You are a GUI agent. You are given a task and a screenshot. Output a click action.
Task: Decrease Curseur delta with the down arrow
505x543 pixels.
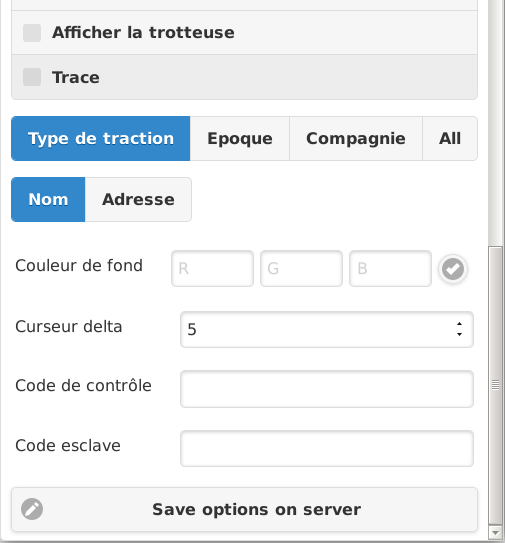tap(459, 335)
